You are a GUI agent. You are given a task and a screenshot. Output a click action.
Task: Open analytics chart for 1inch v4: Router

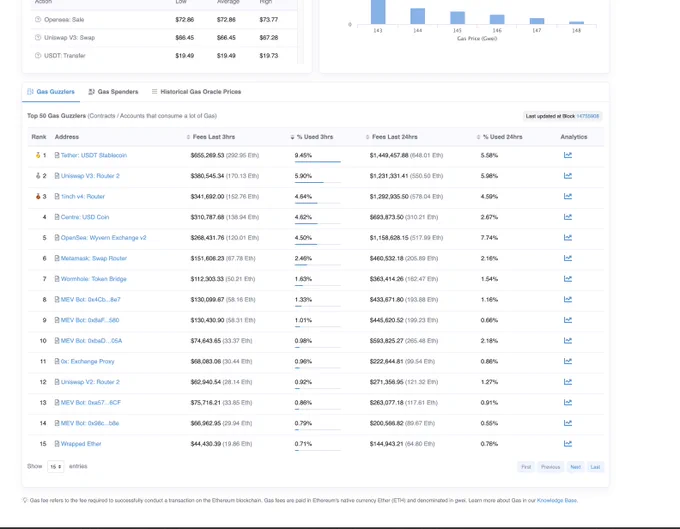point(568,196)
